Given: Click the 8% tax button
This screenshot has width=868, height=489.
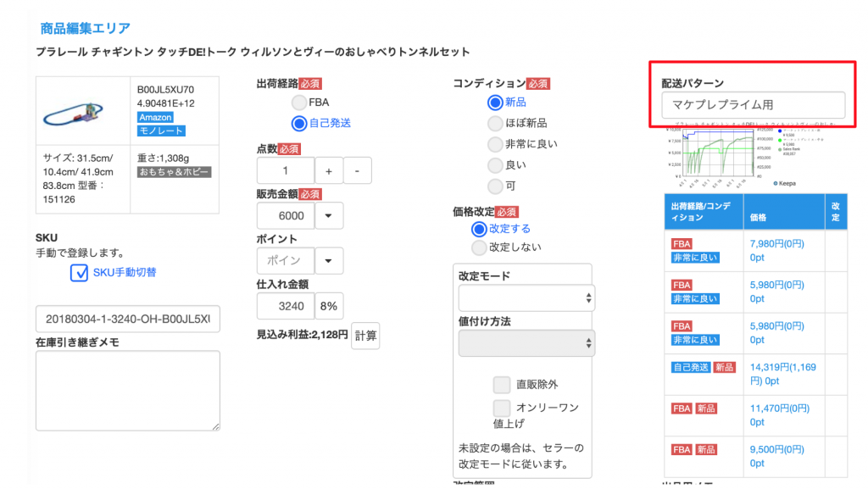Looking at the screenshot, I should tap(329, 307).
